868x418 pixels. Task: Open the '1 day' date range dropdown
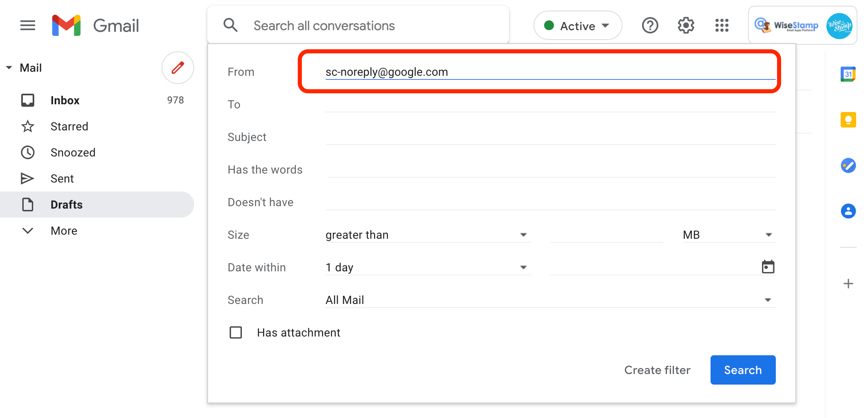pyautogui.click(x=427, y=267)
